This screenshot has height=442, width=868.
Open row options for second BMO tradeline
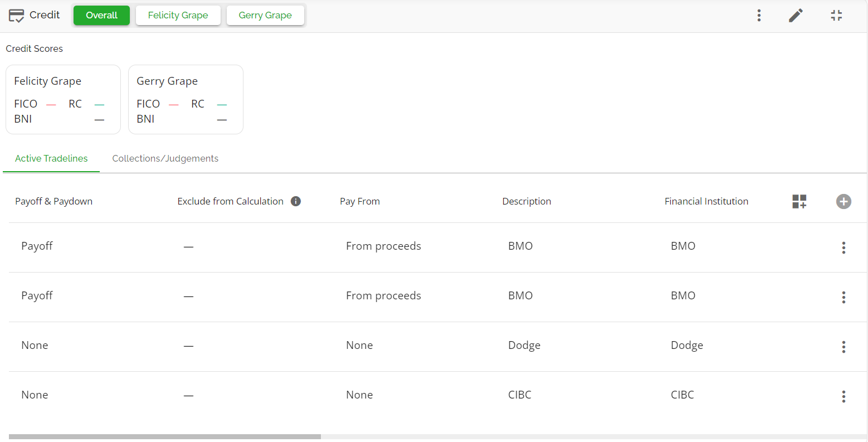click(843, 297)
